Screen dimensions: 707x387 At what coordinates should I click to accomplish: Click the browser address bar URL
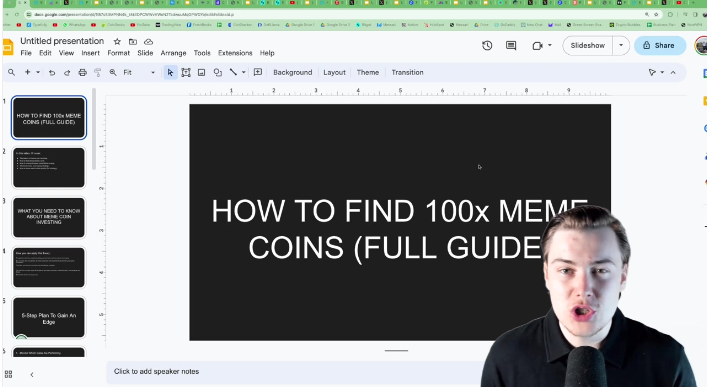coord(134,14)
